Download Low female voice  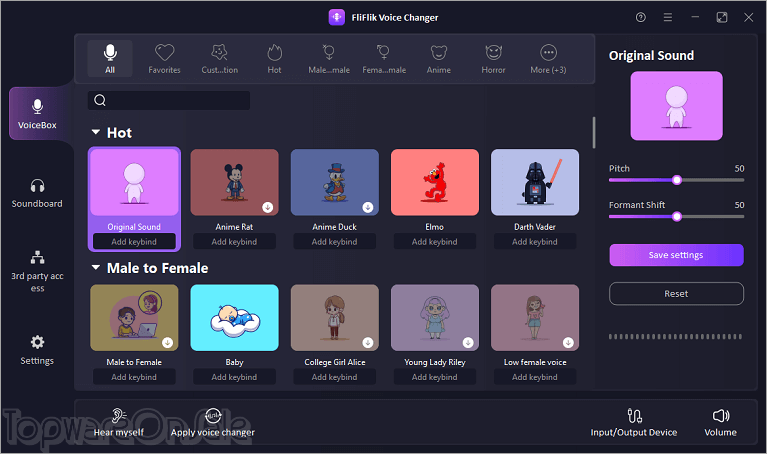(568, 342)
